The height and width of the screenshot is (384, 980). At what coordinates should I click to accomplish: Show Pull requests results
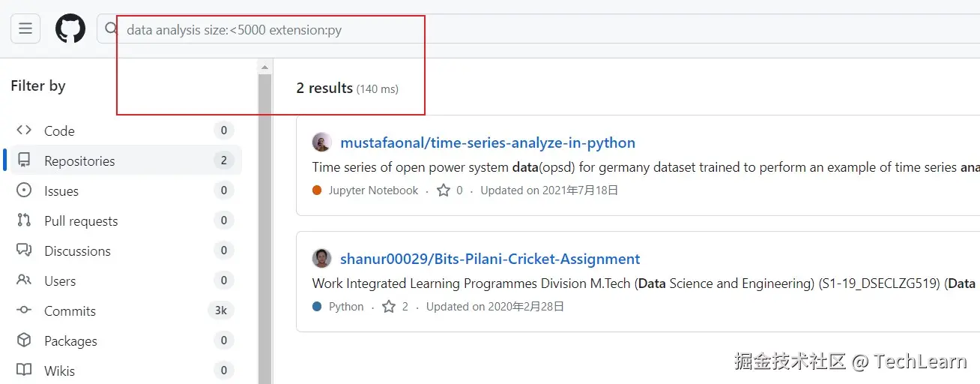[x=81, y=220]
